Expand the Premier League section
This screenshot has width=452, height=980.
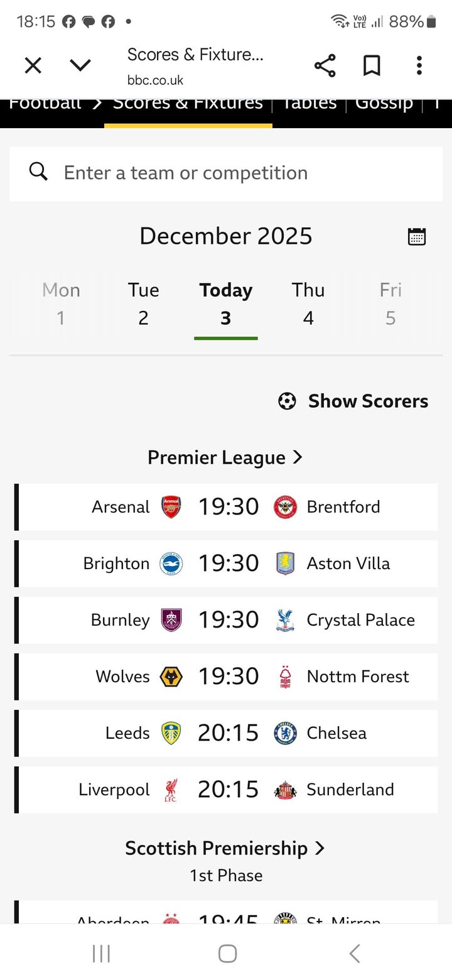pos(225,457)
